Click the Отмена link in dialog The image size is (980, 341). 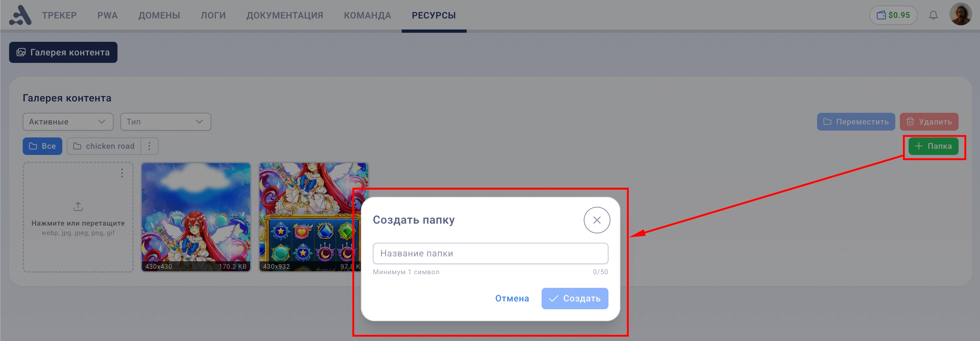tap(512, 299)
